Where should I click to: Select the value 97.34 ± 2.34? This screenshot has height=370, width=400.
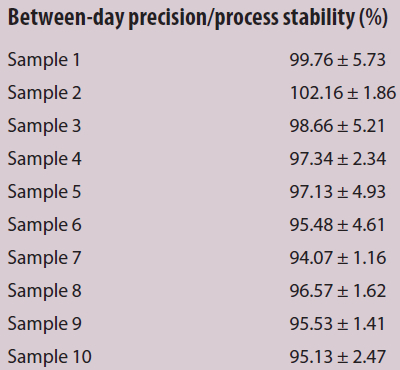point(338,159)
